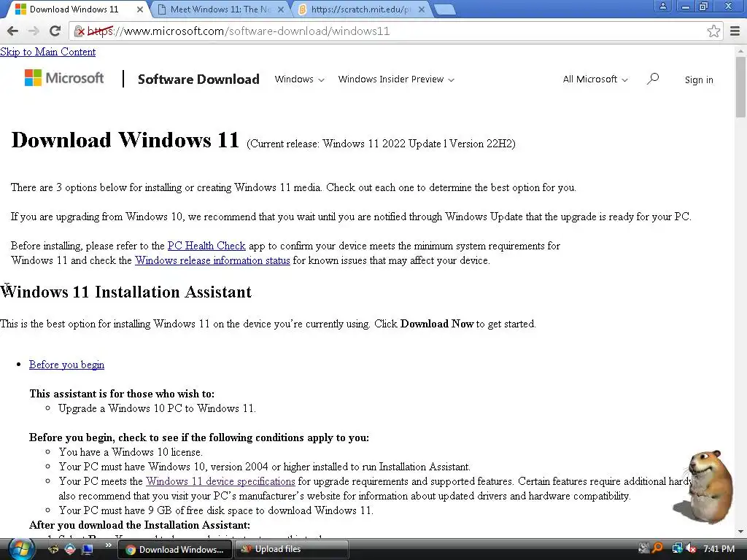Close the Download Windows 11 tab
This screenshot has height=560, width=747.
(x=139, y=9)
